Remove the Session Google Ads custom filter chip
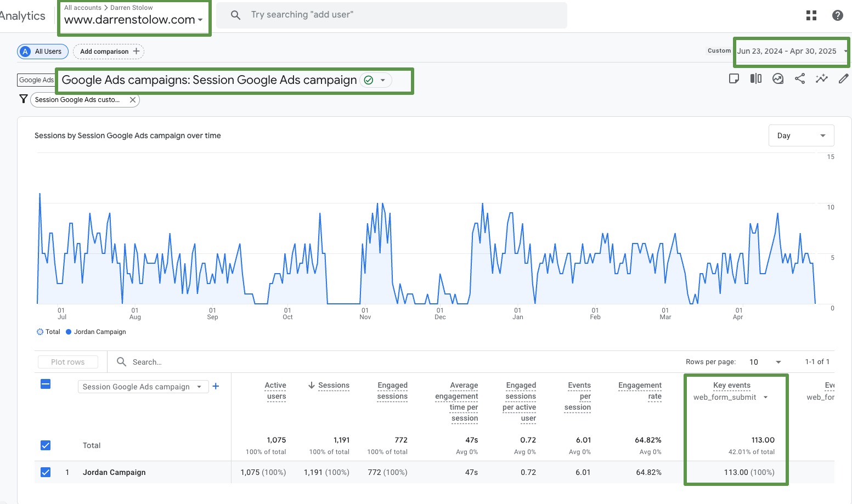The width and height of the screenshot is (852, 504). [x=132, y=100]
